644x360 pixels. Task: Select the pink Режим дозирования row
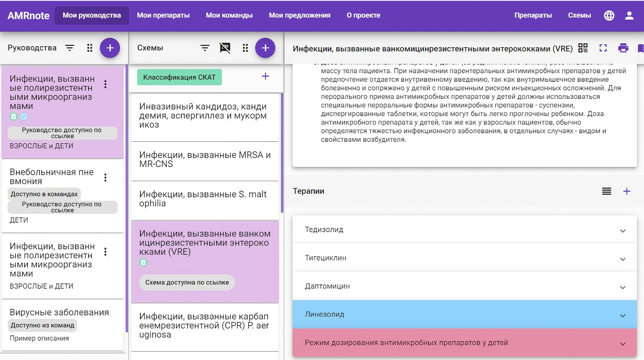(464, 343)
